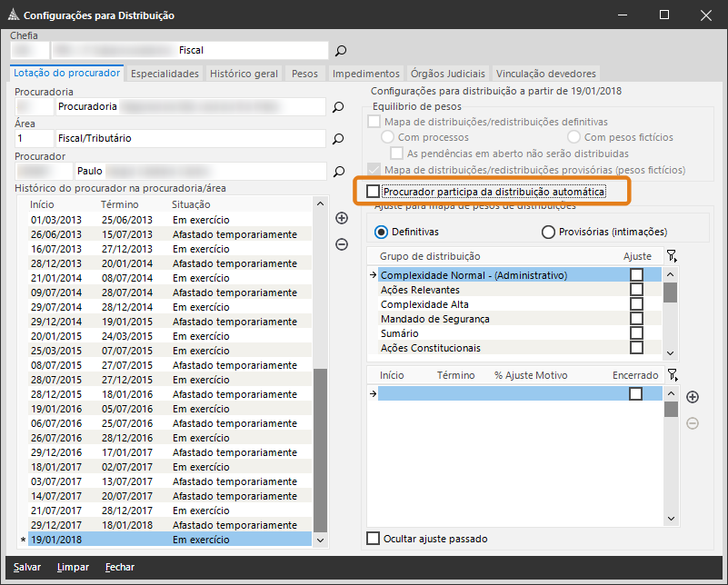Image resolution: width=728 pixels, height=585 pixels.
Task: Click the Chefia search magnifier icon
Action: (341, 51)
